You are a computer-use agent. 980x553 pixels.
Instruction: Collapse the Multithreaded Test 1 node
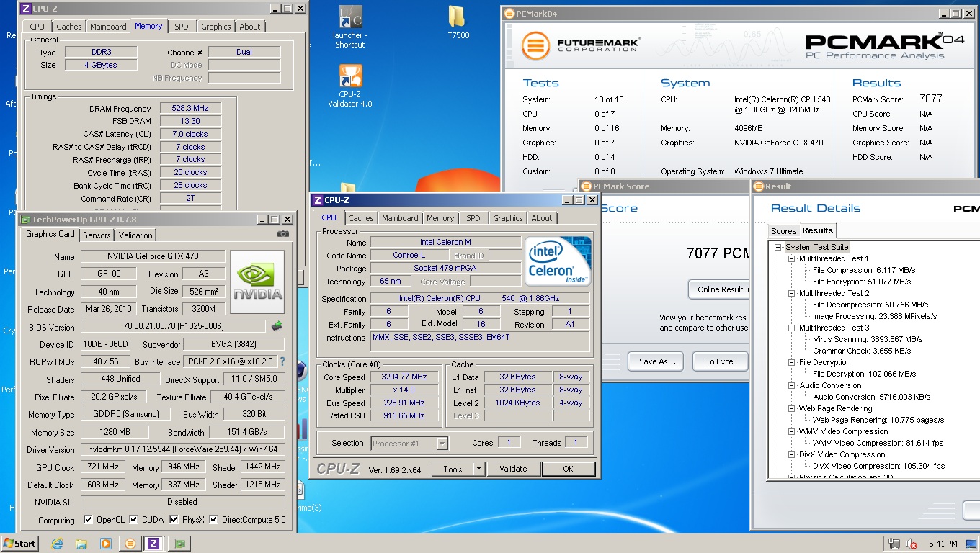coord(791,258)
